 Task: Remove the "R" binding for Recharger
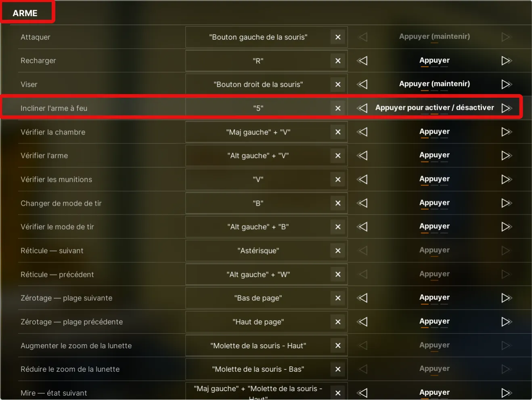tap(338, 61)
